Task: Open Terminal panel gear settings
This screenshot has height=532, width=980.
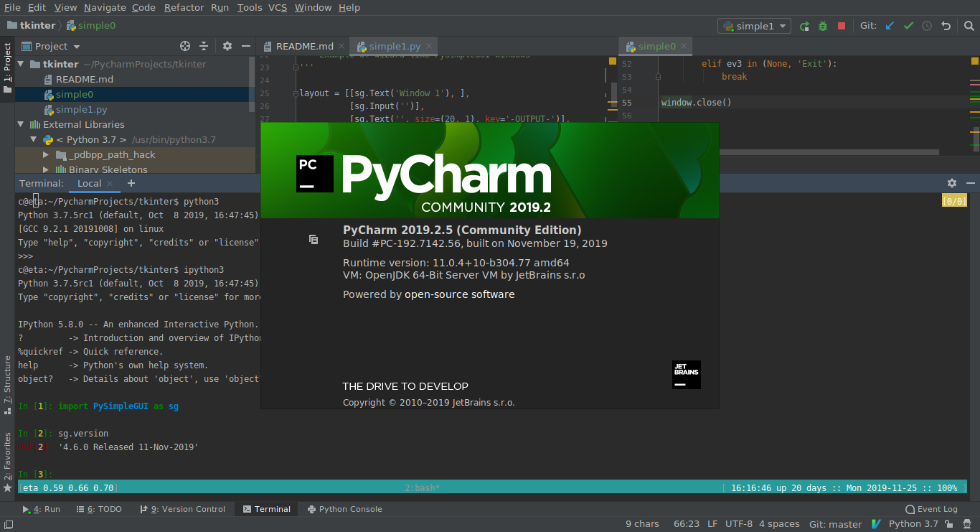Action: pos(952,183)
